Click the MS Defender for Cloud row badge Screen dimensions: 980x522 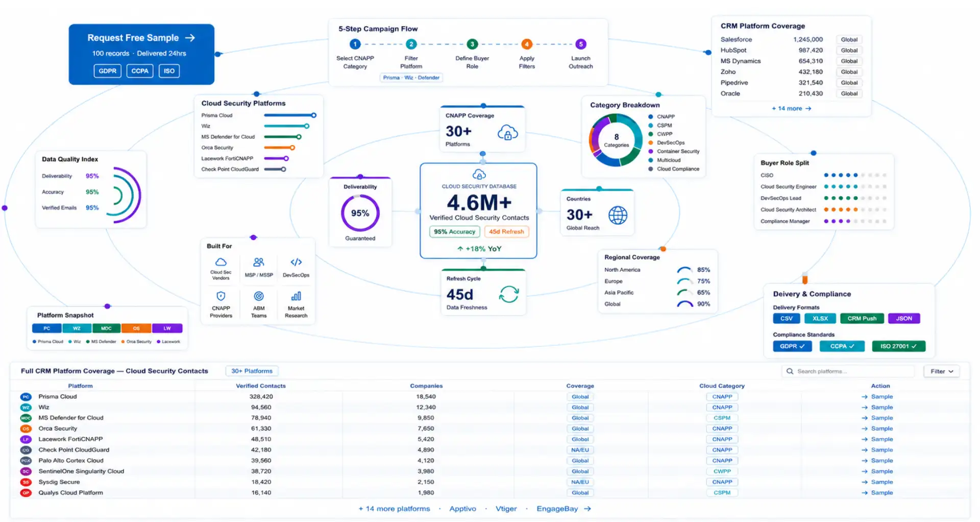pos(26,418)
